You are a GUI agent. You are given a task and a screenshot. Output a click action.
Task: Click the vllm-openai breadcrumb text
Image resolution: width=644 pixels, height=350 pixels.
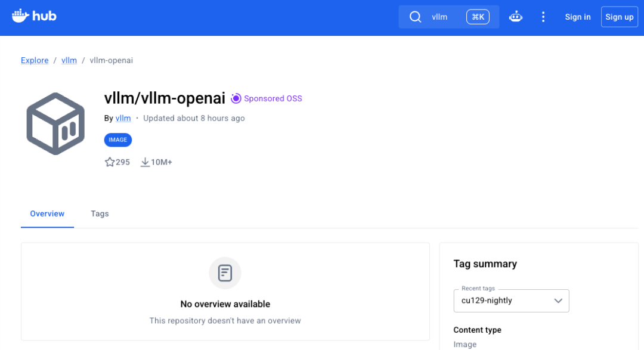(x=112, y=60)
